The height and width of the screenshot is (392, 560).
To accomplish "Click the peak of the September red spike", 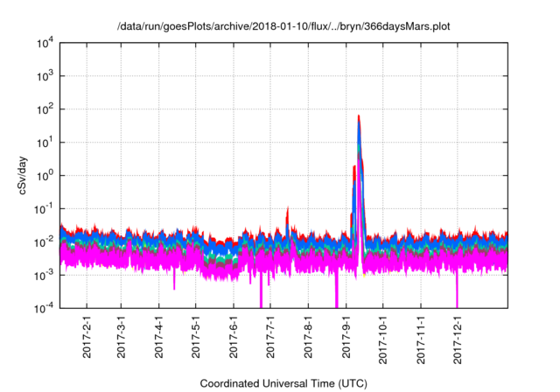I will pos(358,116).
